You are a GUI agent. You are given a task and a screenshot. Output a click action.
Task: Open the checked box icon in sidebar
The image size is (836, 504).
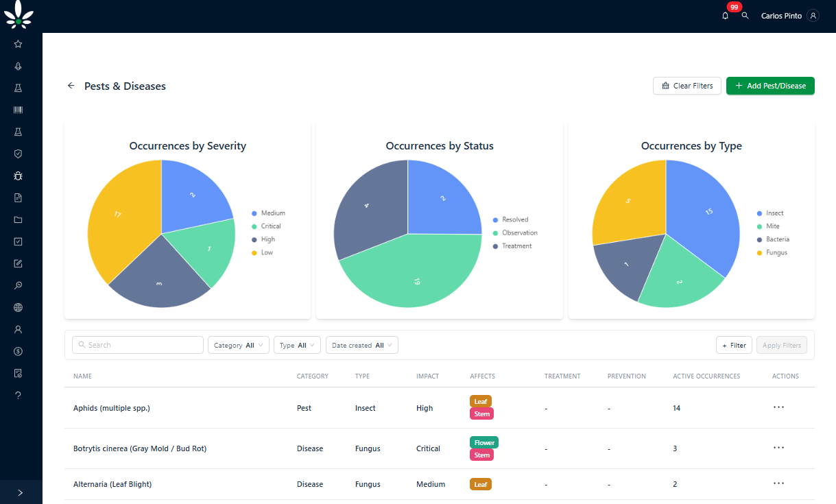click(18, 241)
